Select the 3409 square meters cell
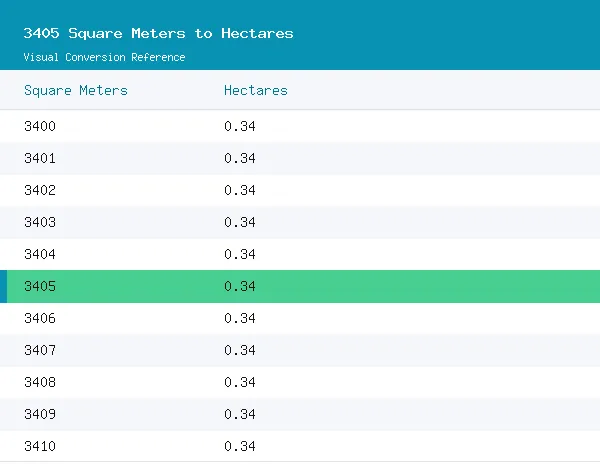Image resolution: width=600 pixels, height=466 pixels. tap(40, 414)
